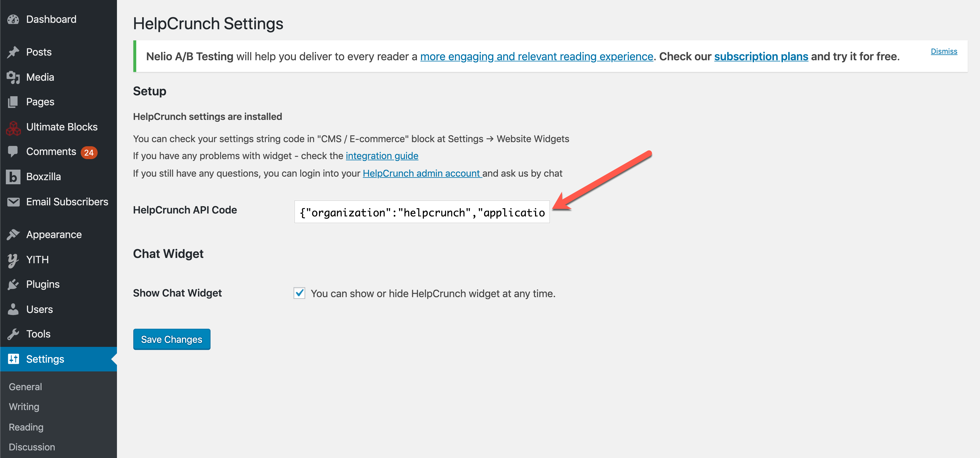Screen dimensions: 980x458
Task: Follow the HelpCrunch admin account link
Action: (x=422, y=174)
